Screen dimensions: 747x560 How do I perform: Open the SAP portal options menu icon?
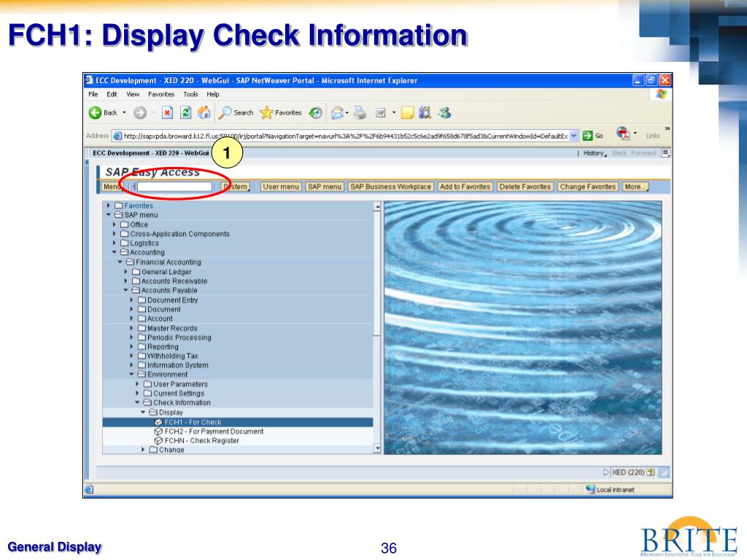(666, 153)
